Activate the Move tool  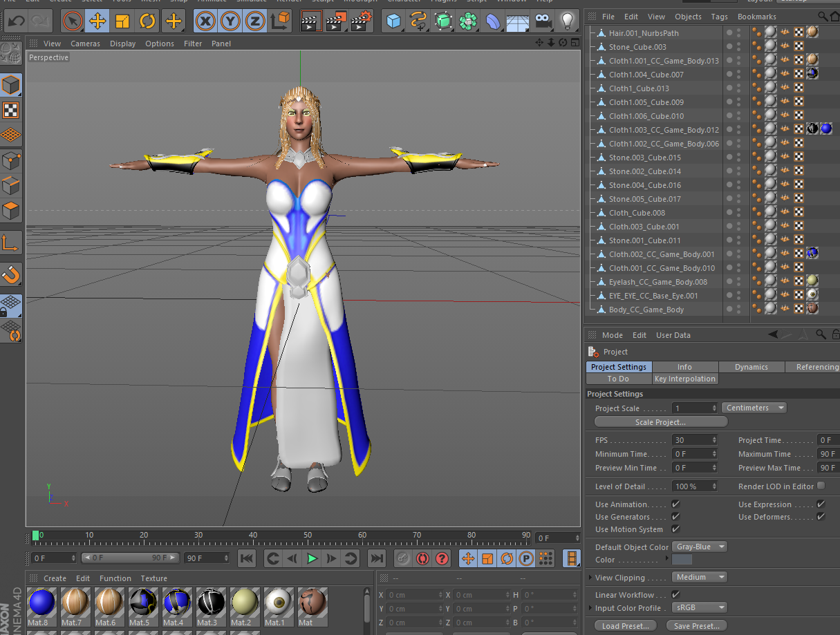(97, 21)
